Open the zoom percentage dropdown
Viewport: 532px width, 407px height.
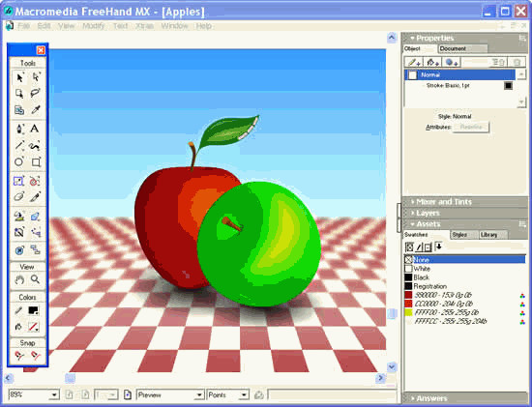click(54, 394)
